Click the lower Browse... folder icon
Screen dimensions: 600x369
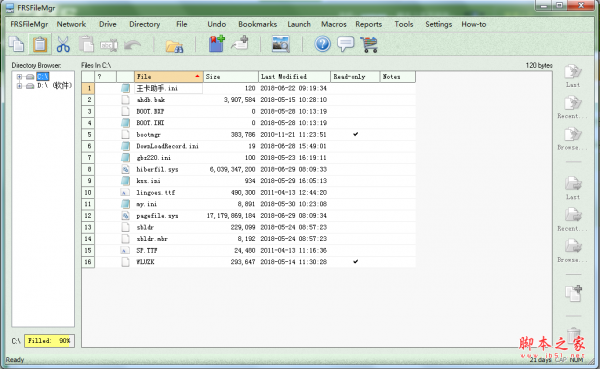point(573,247)
